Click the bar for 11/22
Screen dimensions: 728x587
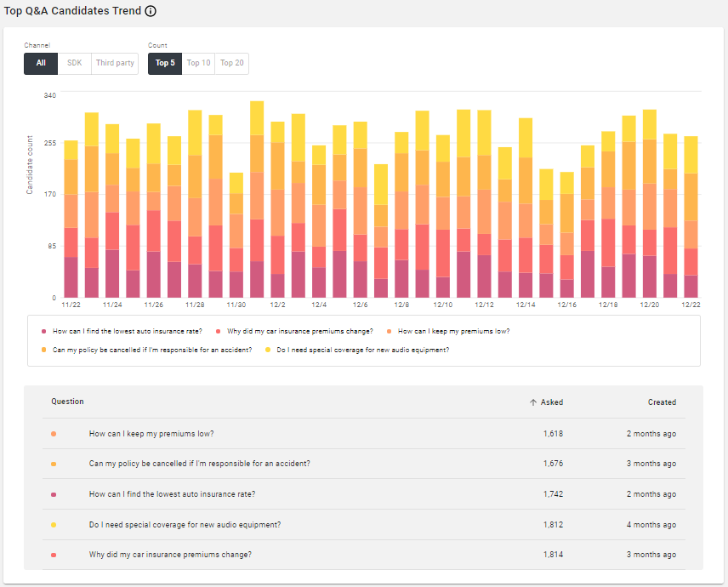71,219
